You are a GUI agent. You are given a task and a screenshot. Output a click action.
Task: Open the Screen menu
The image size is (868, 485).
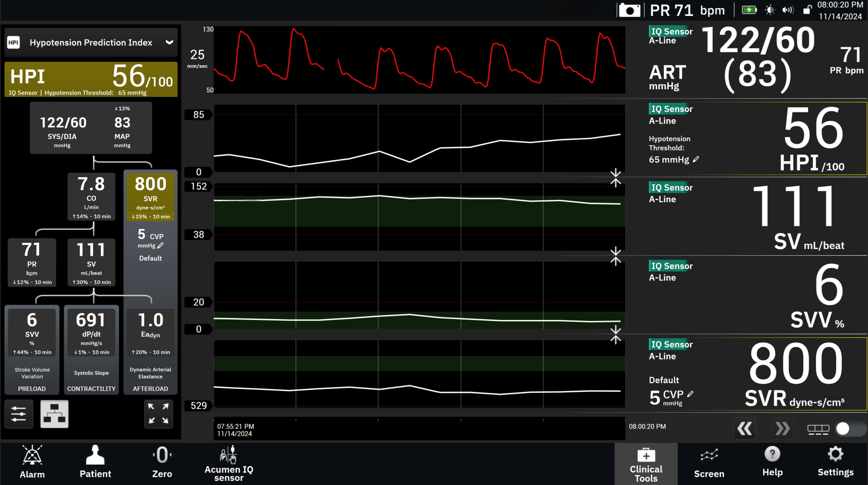tap(709, 464)
